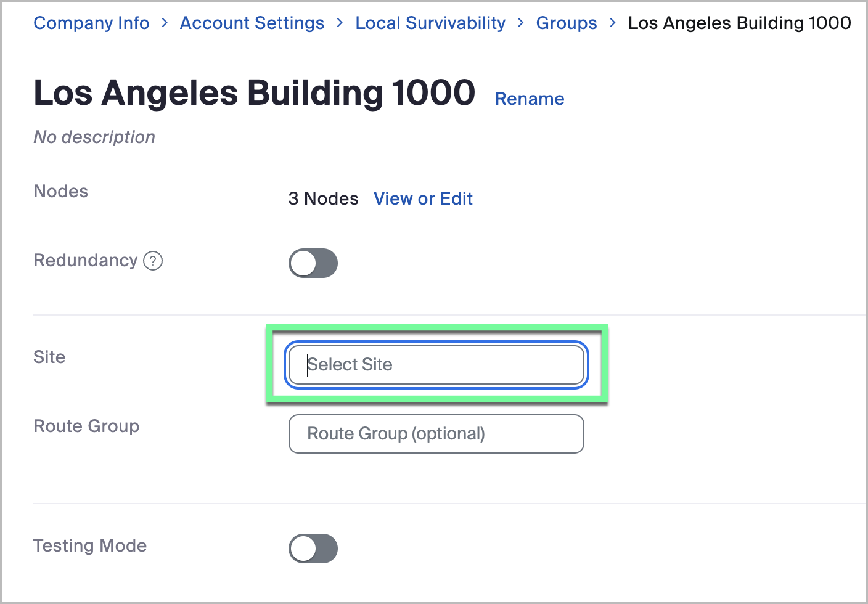Click View or Edit for nodes
Viewport: 868px width, 604px height.
click(423, 198)
